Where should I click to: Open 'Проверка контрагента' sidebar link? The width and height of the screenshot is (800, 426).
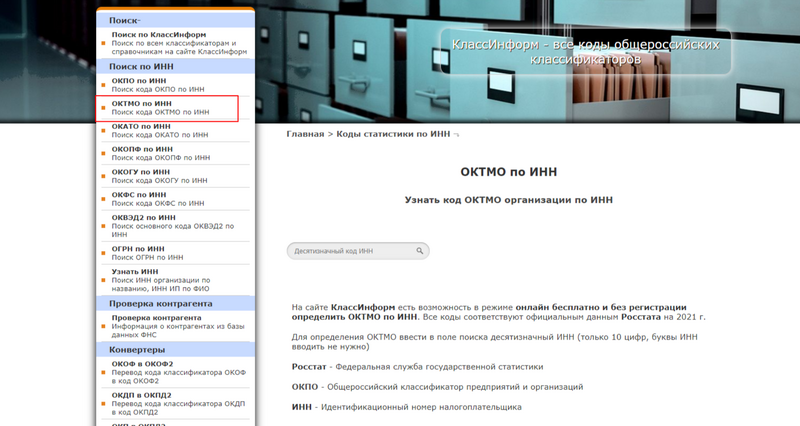click(x=156, y=318)
